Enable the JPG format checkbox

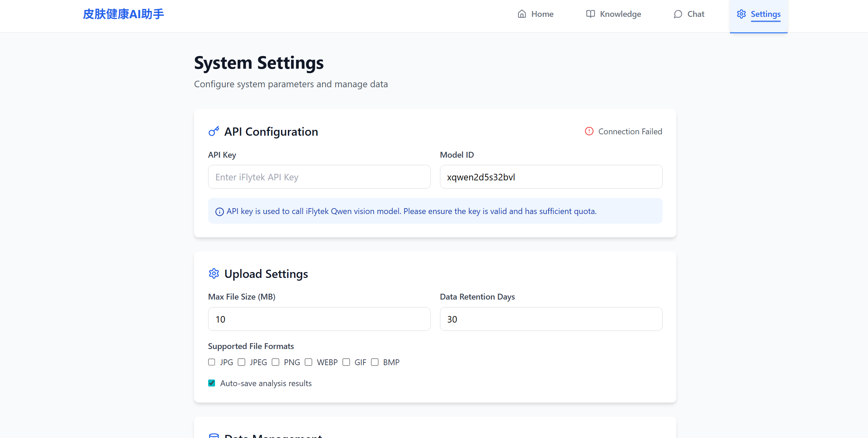click(212, 362)
